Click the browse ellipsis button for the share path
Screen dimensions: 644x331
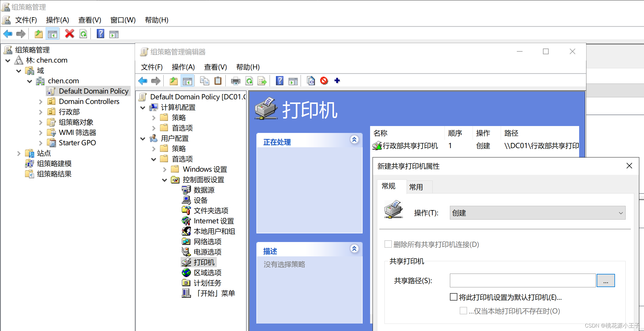click(606, 280)
